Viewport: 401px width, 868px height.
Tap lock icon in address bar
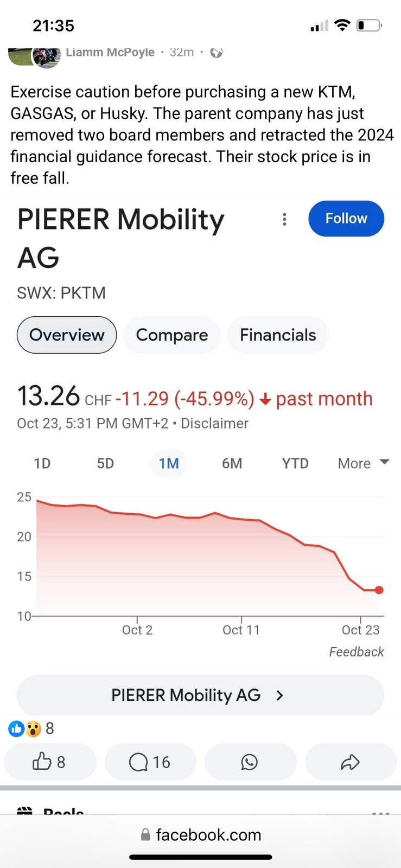point(145,835)
